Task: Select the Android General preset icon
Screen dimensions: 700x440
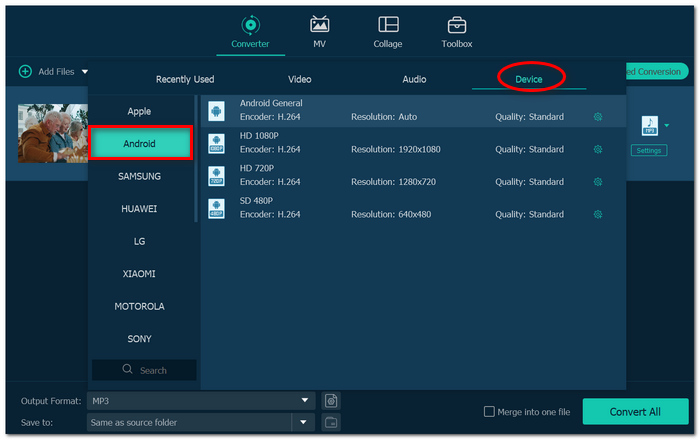Action: coord(217,111)
